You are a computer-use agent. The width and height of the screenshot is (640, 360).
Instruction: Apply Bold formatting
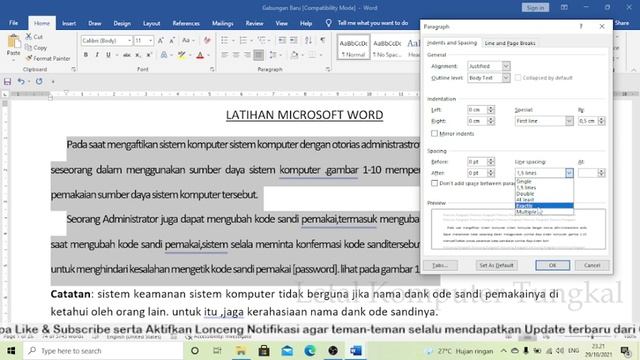[x=86, y=55]
